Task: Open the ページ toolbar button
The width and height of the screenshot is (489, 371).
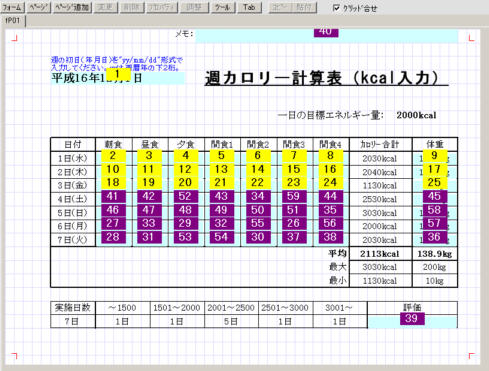Action: pyautogui.click(x=38, y=7)
